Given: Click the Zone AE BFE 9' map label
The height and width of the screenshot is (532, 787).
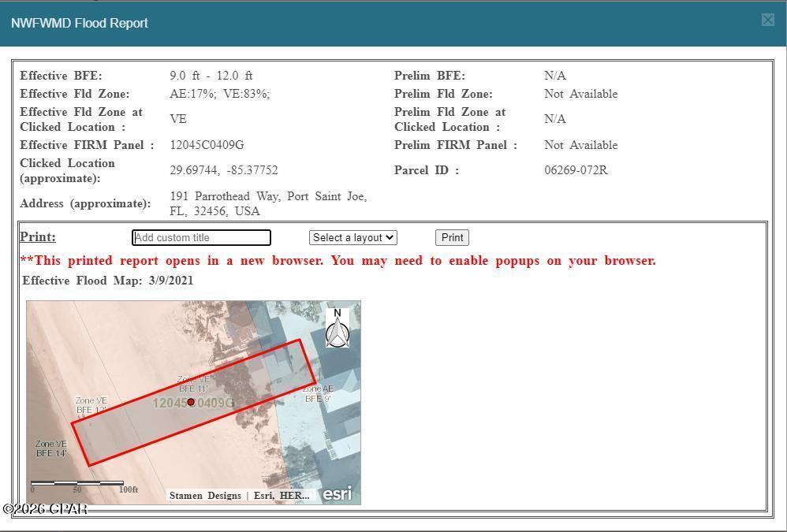Looking at the screenshot, I should click(319, 392).
